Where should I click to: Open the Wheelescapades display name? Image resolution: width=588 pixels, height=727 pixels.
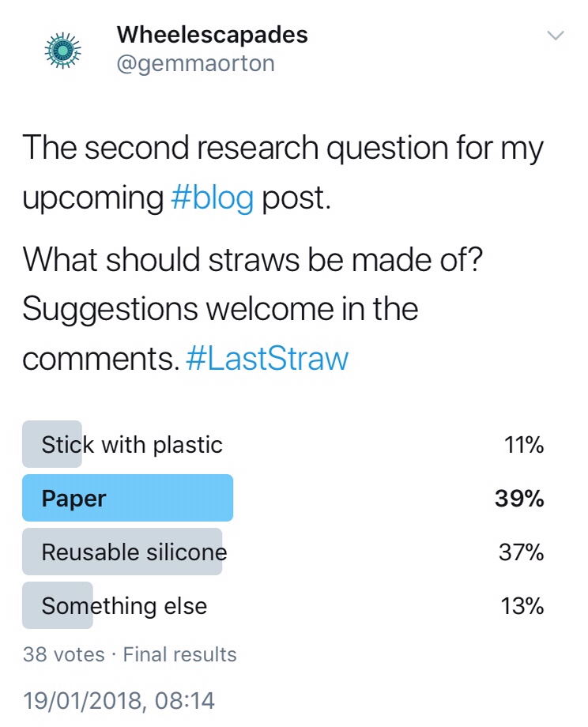(212, 35)
